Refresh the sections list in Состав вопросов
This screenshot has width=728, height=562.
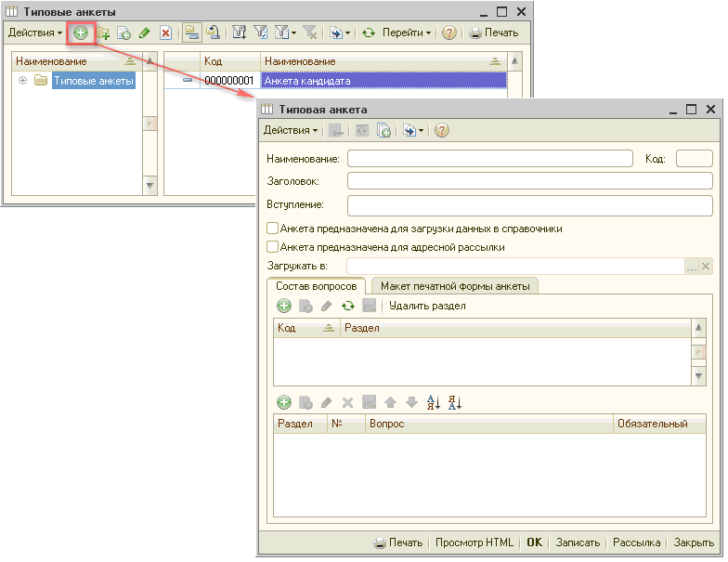click(348, 306)
